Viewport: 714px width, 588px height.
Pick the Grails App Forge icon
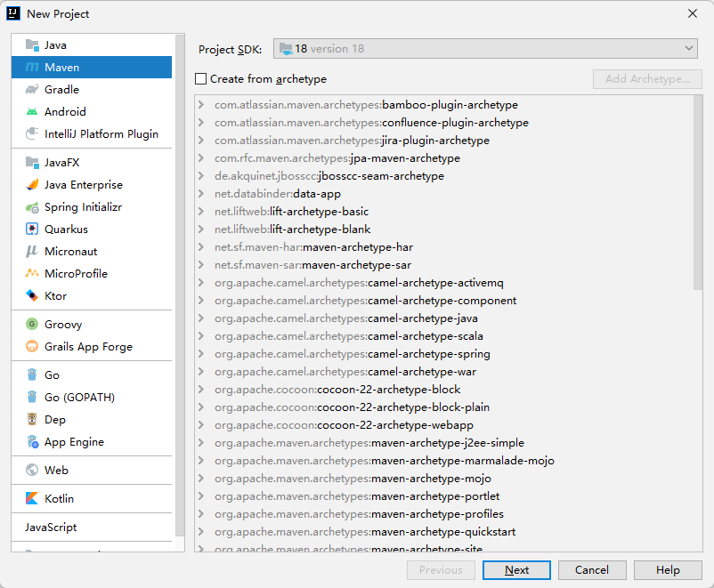point(32,347)
